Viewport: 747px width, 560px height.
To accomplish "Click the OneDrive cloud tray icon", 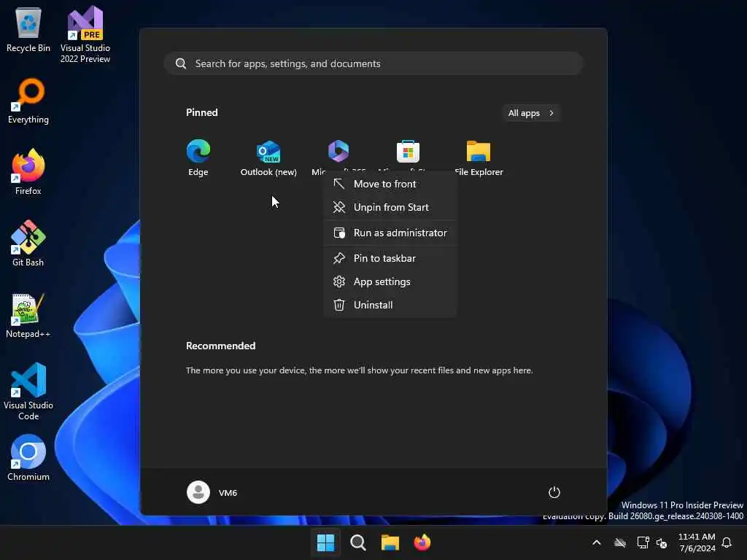I will pyautogui.click(x=619, y=542).
